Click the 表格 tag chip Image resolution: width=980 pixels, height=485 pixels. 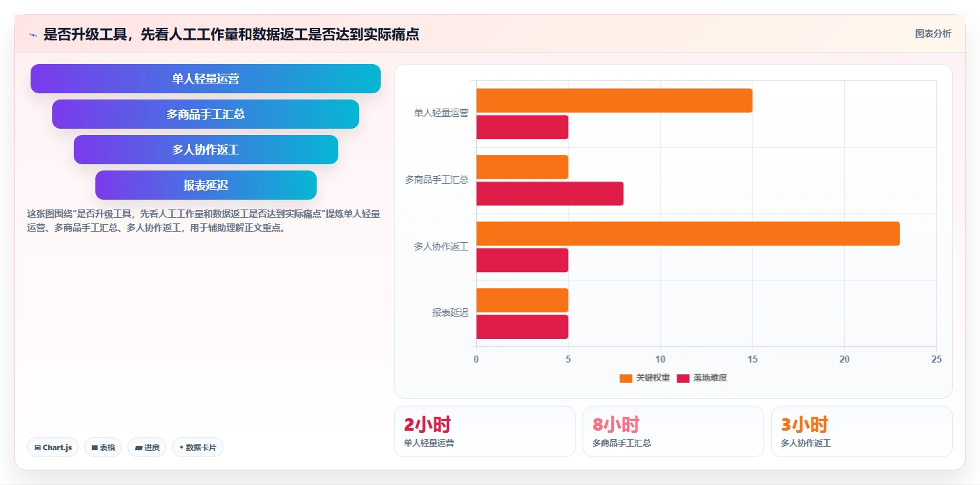[103, 447]
